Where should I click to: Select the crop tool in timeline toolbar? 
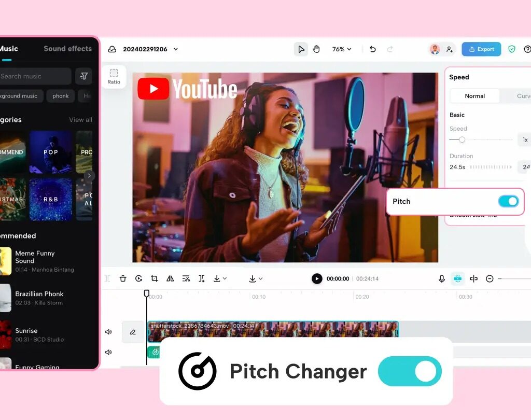[154, 278]
